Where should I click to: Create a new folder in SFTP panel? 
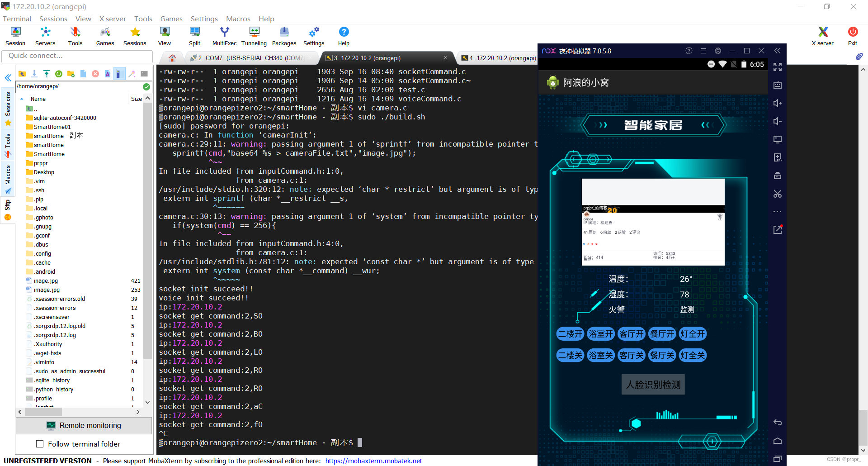pos(71,74)
